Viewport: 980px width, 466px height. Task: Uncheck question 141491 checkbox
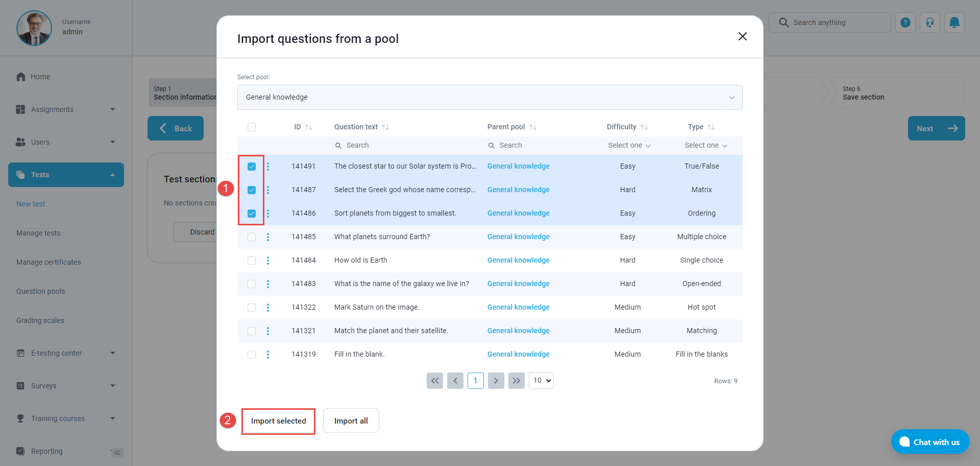click(252, 167)
